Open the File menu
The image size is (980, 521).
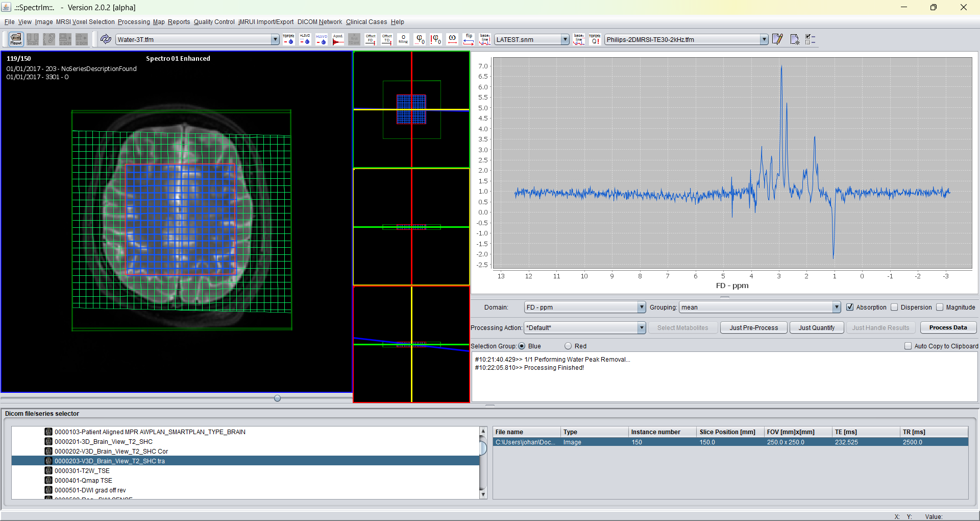coord(10,22)
